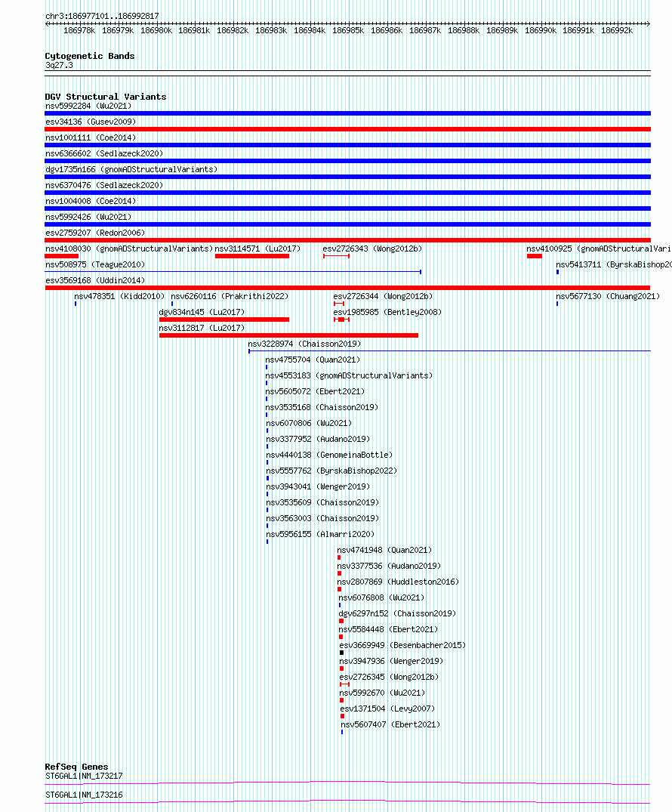Click nsv3943041 (Wenger2019) label
The image size is (672, 812).
tap(318, 486)
